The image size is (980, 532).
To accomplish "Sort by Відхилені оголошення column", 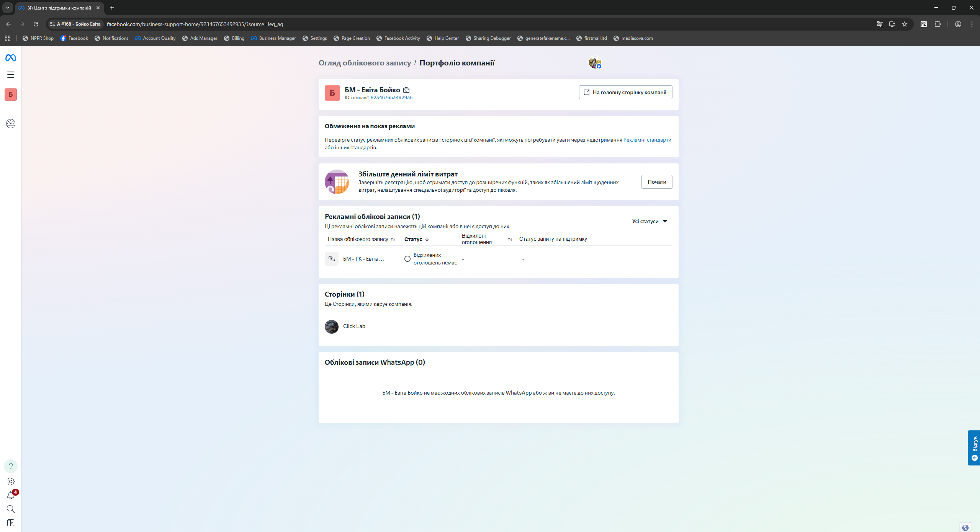I will point(510,239).
